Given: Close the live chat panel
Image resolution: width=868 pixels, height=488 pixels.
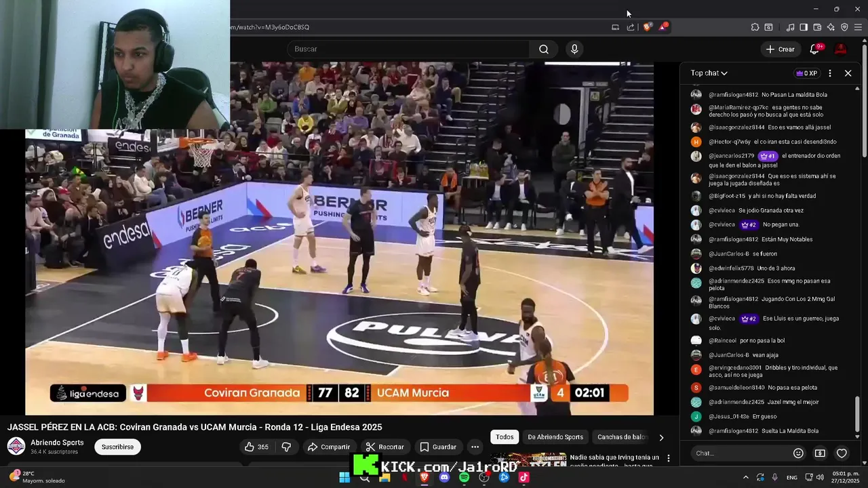Looking at the screenshot, I should click(x=848, y=73).
